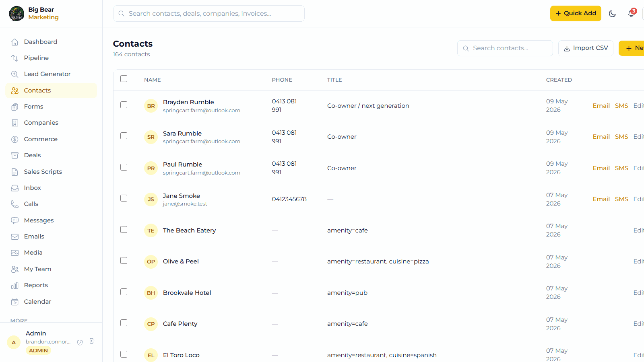
Task: Focus the Search contacts field
Action: pos(505,48)
